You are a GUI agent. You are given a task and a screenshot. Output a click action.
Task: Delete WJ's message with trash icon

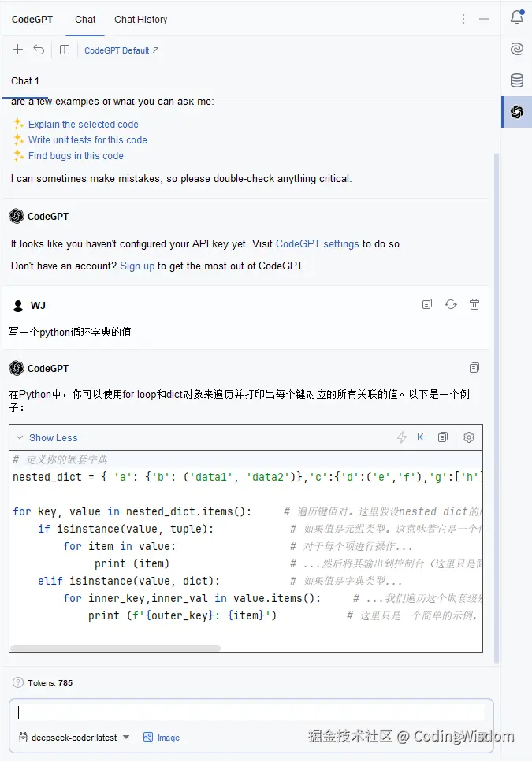tap(474, 304)
